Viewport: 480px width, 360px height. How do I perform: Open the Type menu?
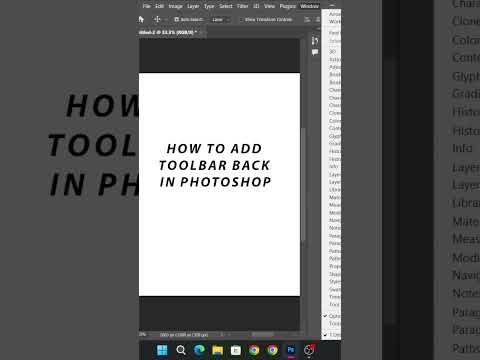click(x=209, y=6)
